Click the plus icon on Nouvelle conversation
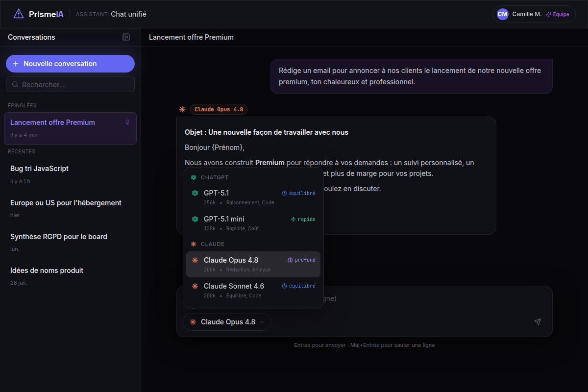Image resolution: width=588 pixels, height=392 pixels. [x=16, y=64]
